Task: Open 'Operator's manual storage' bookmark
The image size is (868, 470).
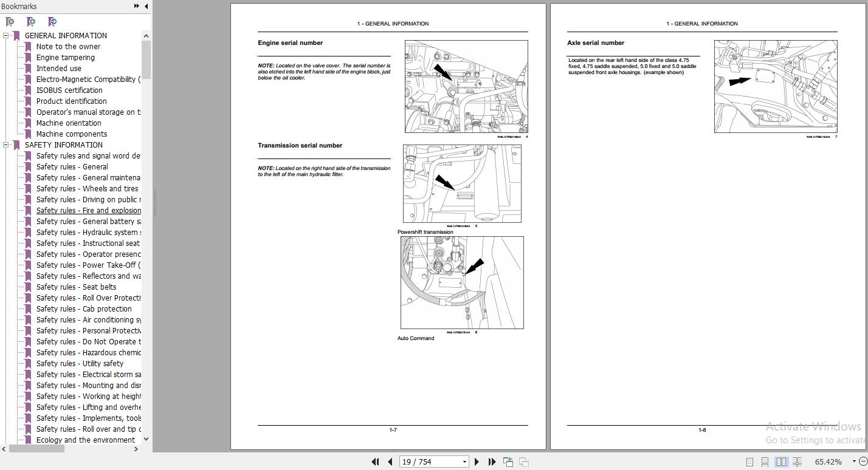Action: [89, 112]
